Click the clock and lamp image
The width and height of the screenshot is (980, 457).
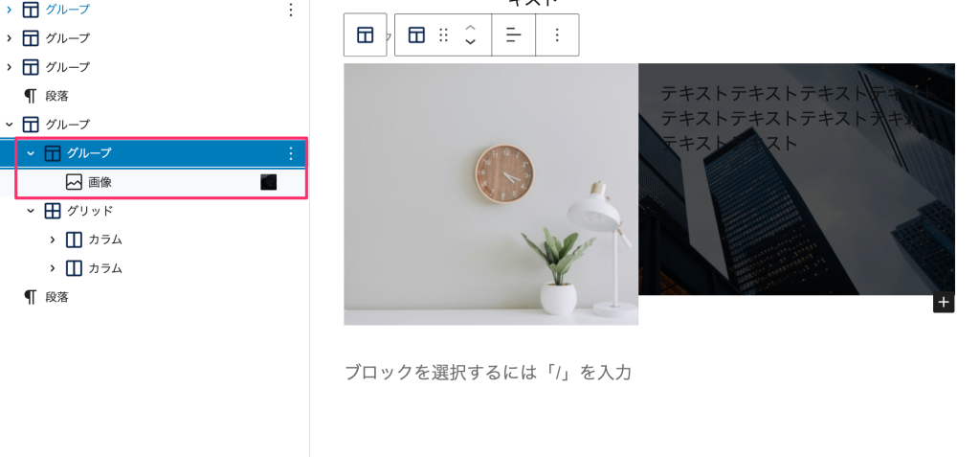pos(491,194)
